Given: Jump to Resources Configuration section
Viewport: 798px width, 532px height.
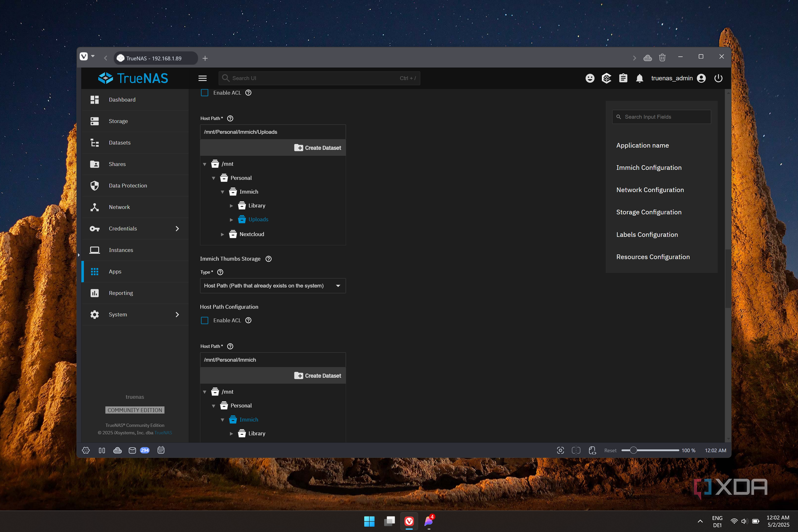Looking at the screenshot, I should point(653,257).
